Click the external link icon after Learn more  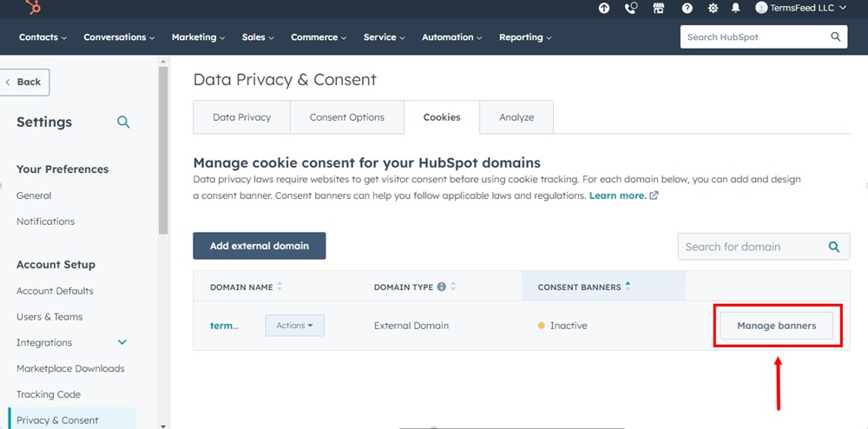(x=654, y=195)
